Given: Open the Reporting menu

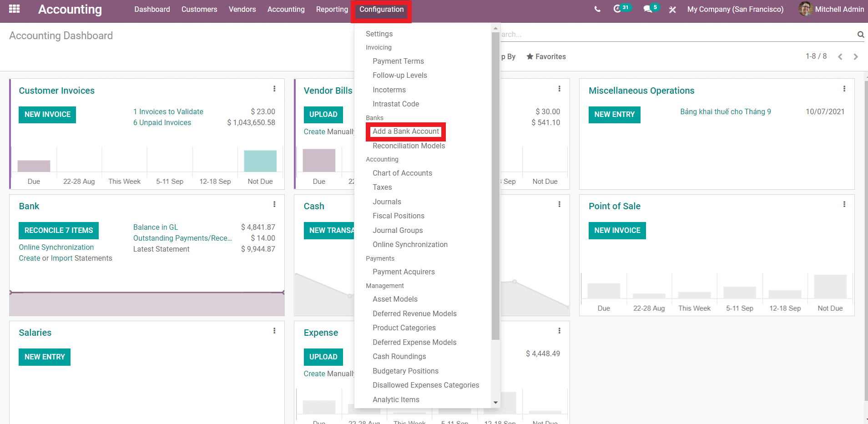Looking at the screenshot, I should (332, 9).
